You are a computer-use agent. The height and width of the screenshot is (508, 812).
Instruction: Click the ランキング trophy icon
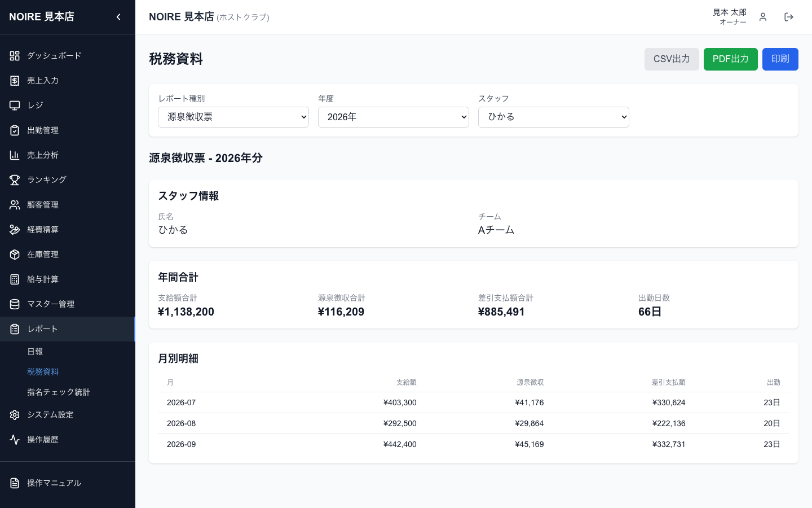[15, 180]
